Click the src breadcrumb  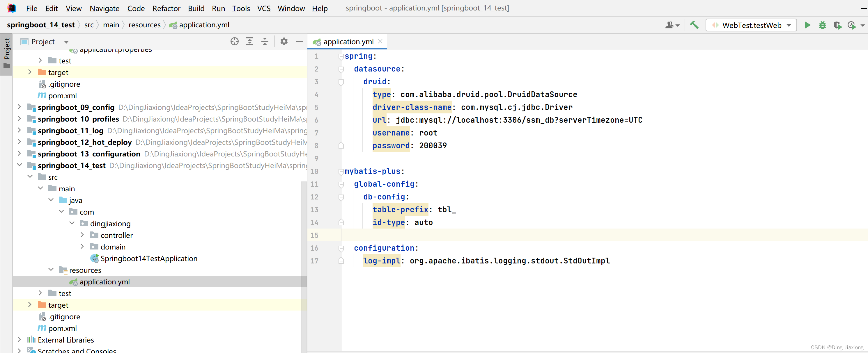(89, 25)
